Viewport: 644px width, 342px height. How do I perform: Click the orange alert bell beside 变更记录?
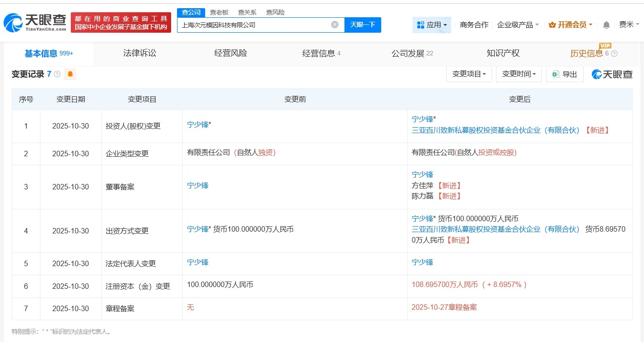coord(70,74)
